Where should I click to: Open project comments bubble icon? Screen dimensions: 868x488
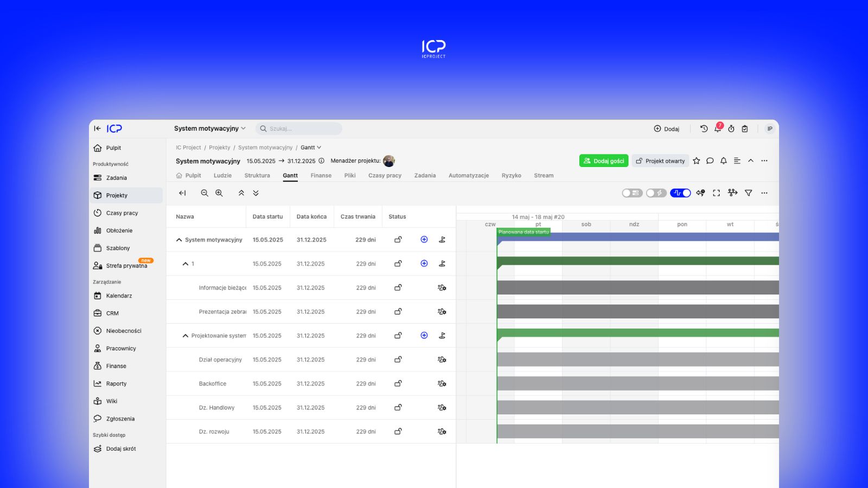(x=710, y=160)
